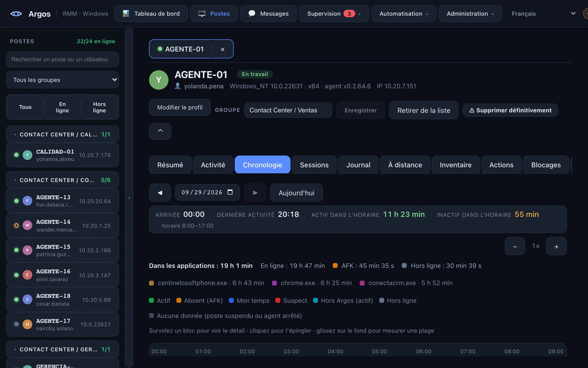Select AGENTE-14 wander.merce… in the list
The height and width of the screenshot is (368, 588).
[x=62, y=226]
